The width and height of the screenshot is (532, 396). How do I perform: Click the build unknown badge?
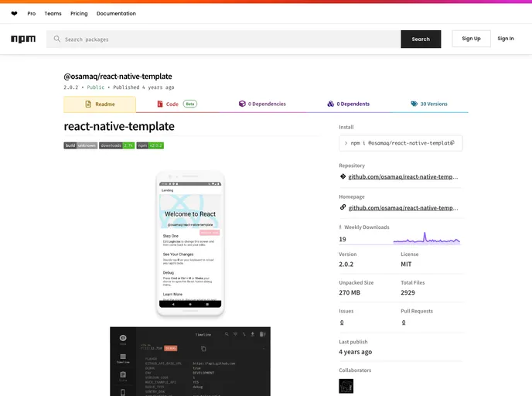80,145
